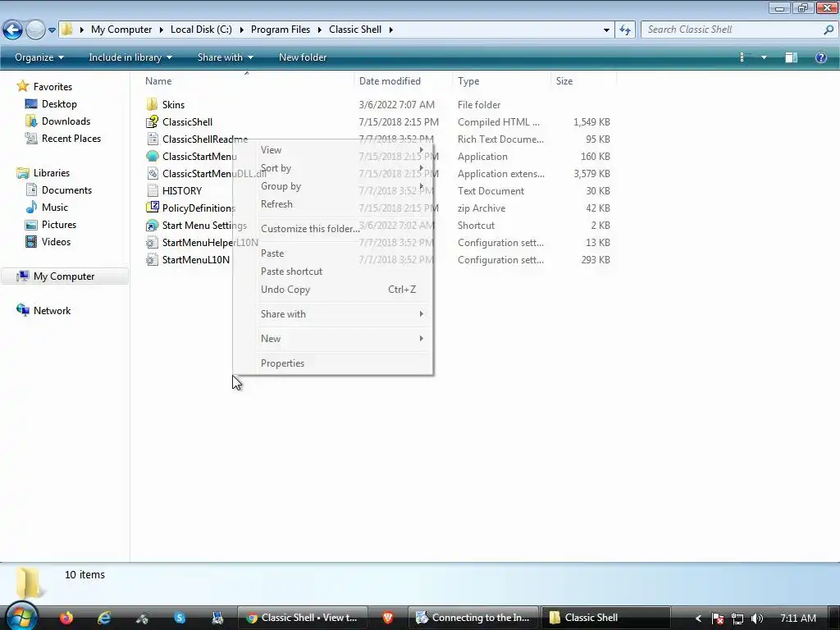Screen dimensions: 840x630
Task: Expand arrow after Classic Shell breadcrumb
Action: click(390, 30)
